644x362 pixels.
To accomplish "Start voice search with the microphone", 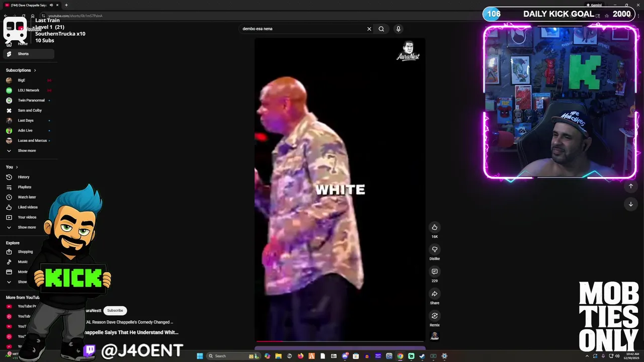I will coord(398,29).
